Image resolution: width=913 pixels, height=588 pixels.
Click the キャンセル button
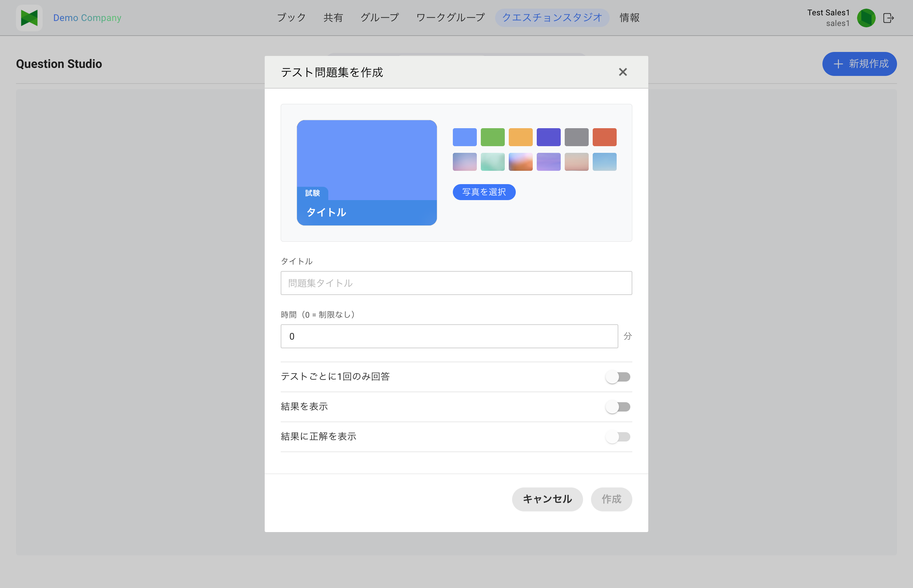pyautogui.click(x=547, y=499)
